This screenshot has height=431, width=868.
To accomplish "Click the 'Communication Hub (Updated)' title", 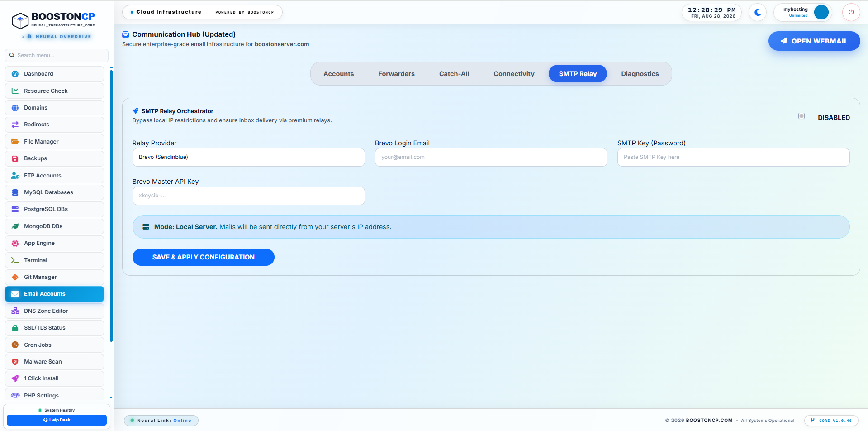I will pyautogui.click(x=184, y=34).
